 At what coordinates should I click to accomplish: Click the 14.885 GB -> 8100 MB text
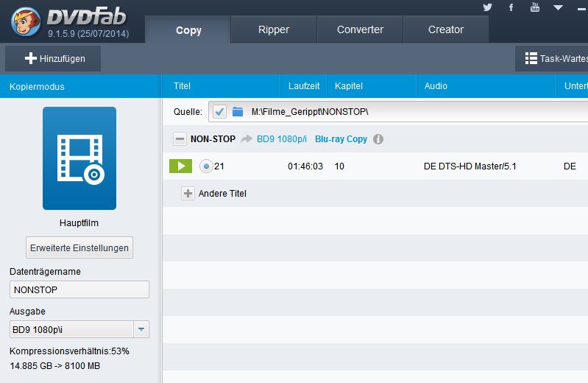point(55,366)
